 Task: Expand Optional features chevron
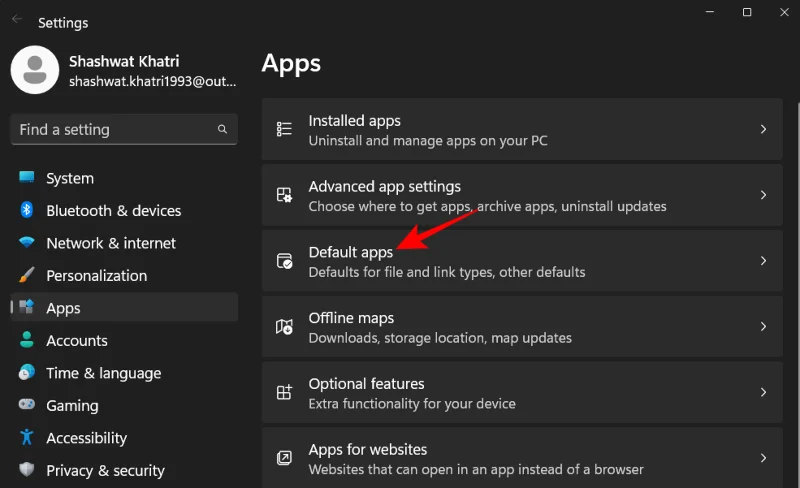763,392
